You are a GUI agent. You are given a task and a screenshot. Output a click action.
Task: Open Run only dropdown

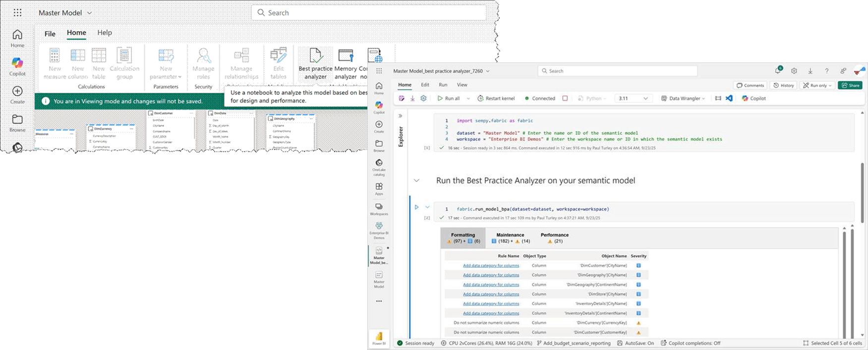click(817, 85)
